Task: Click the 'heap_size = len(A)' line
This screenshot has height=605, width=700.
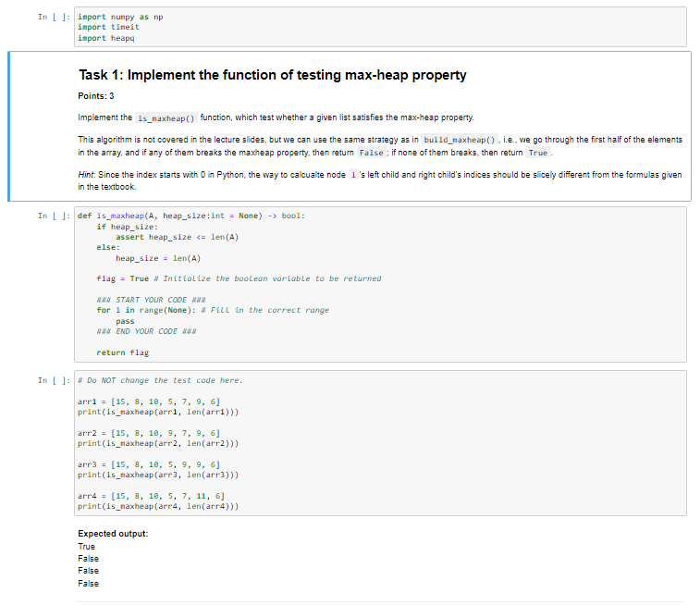Action: point(158,258)
